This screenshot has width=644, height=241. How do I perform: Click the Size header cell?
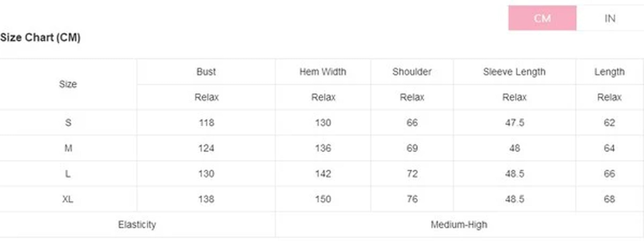click(x=68, y=84)
